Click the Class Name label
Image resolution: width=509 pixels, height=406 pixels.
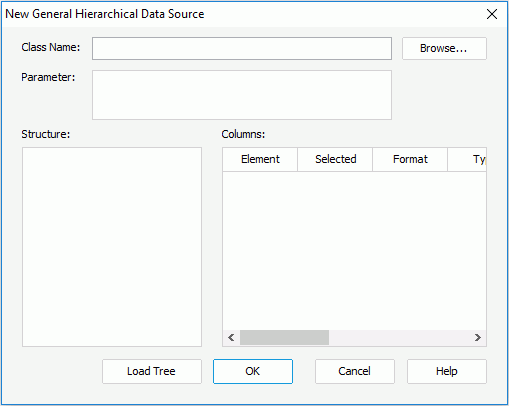(51, 47)
